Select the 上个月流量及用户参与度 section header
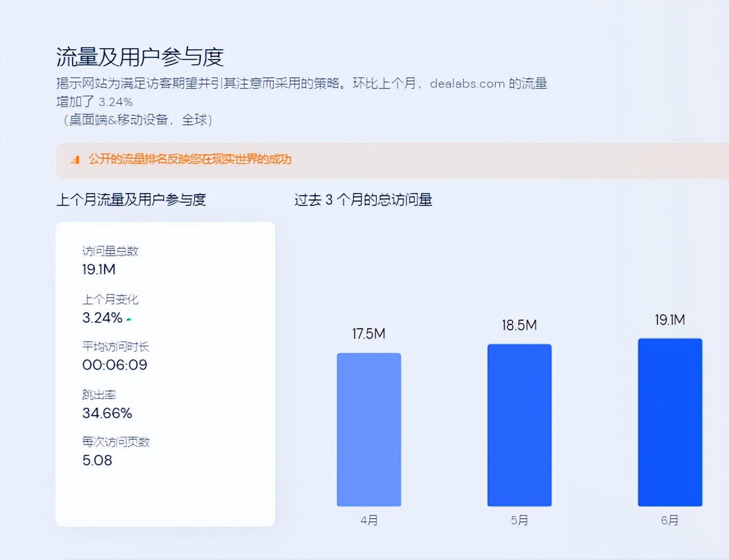 tap(133, 200)
